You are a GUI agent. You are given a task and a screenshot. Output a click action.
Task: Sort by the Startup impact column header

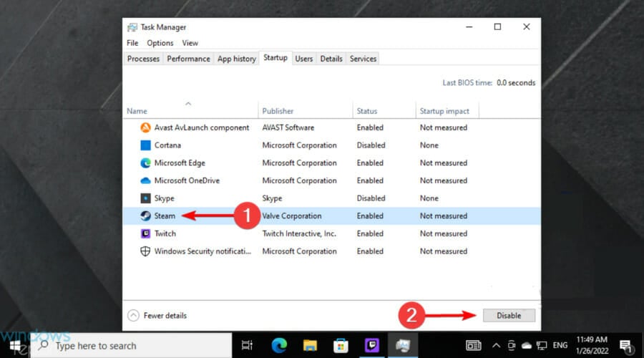[444, 111]
